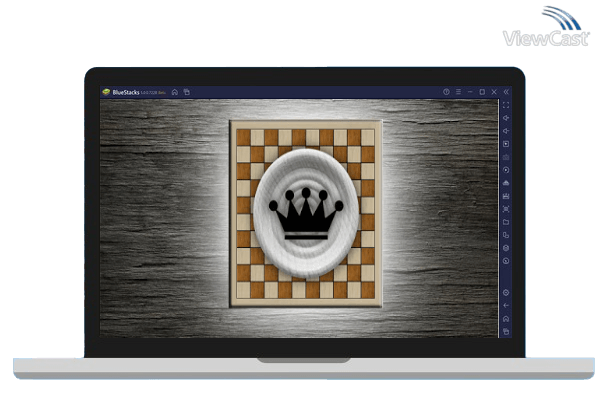Open the multi-window icon beside the title bar home icon
This screenshot has height=414, width=602.
tap(187, 92)
